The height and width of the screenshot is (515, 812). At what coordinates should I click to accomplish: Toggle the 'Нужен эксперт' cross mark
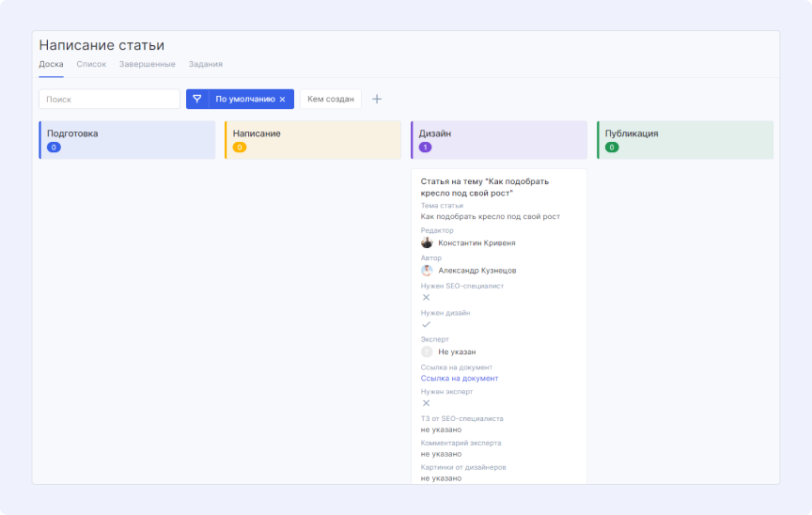[426, 403]
